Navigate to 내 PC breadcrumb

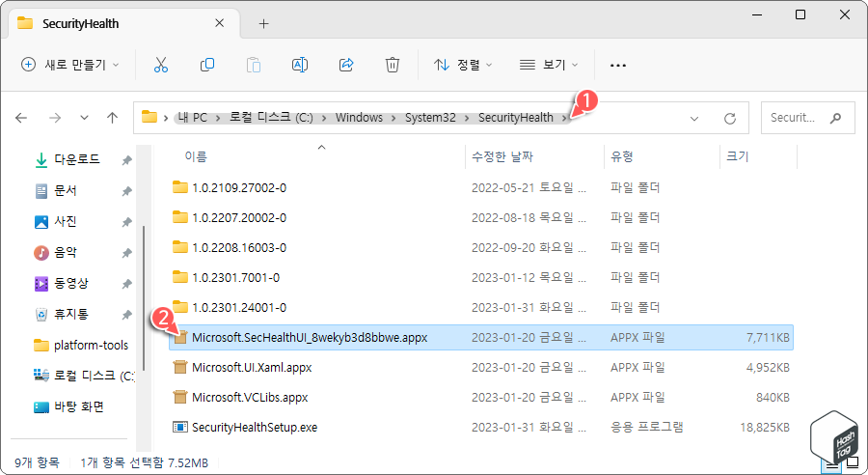192,118
